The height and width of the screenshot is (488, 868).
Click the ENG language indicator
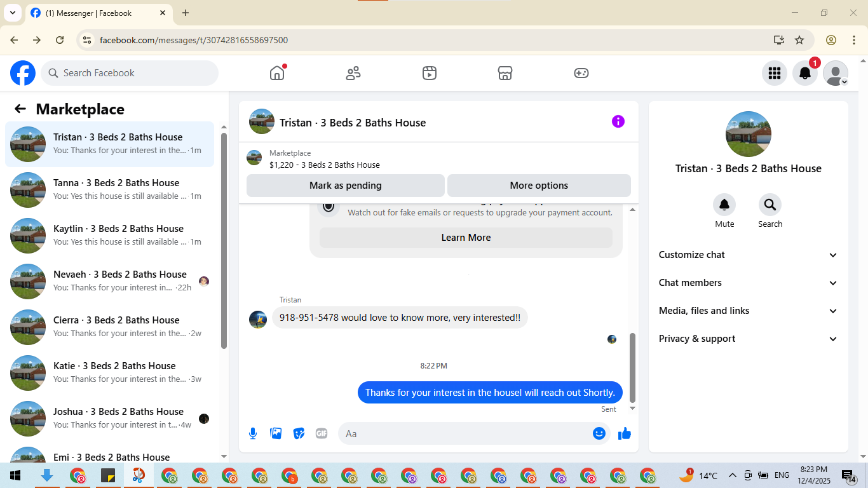[782, 475]
